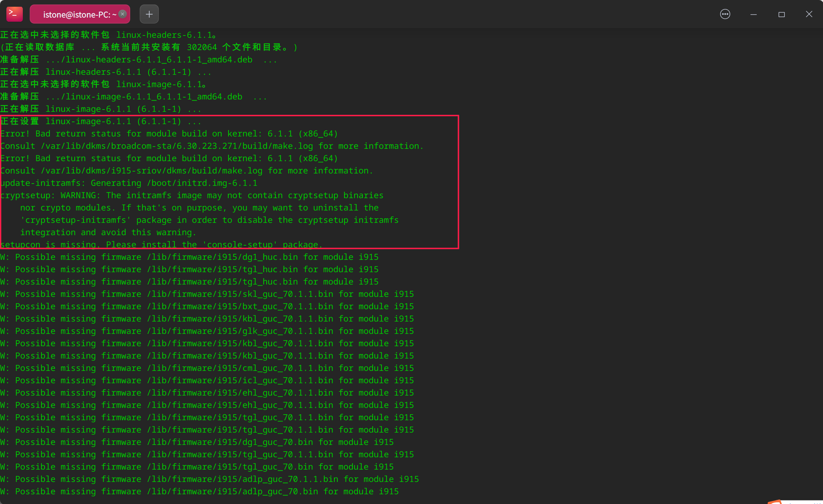Click the orange icon at bottom-right corner

coord(775,501)
